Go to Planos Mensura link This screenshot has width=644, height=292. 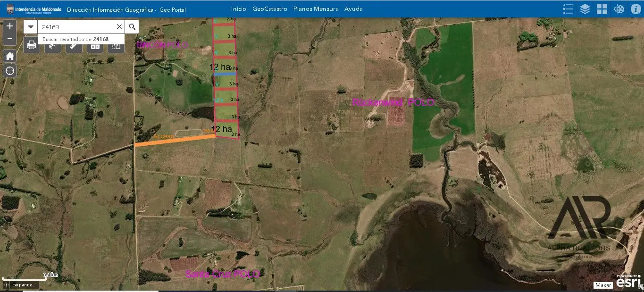click(316, 9)
